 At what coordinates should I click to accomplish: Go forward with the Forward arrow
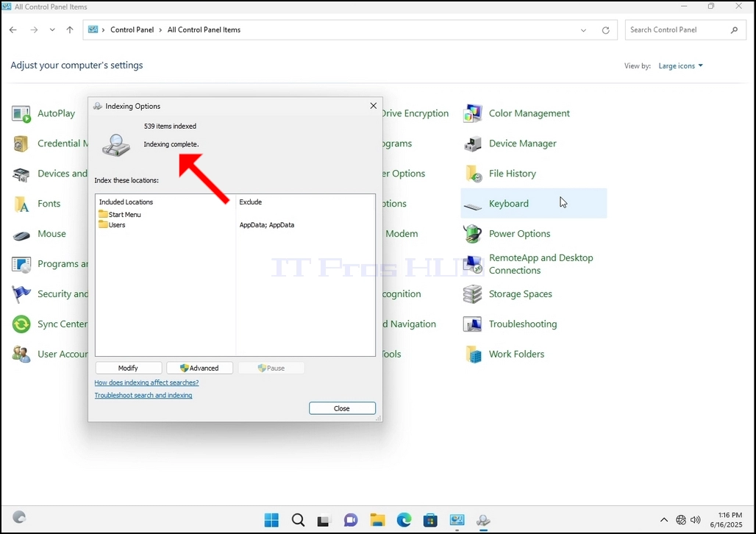[34, 30]
